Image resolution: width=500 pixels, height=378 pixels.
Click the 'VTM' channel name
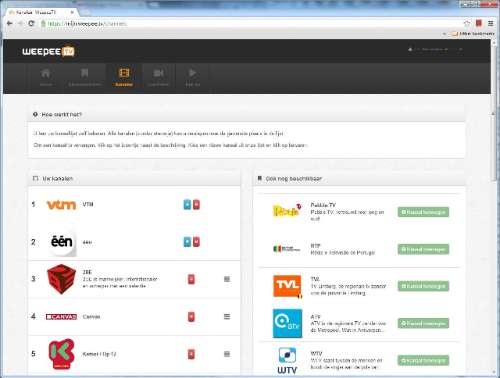88,204
